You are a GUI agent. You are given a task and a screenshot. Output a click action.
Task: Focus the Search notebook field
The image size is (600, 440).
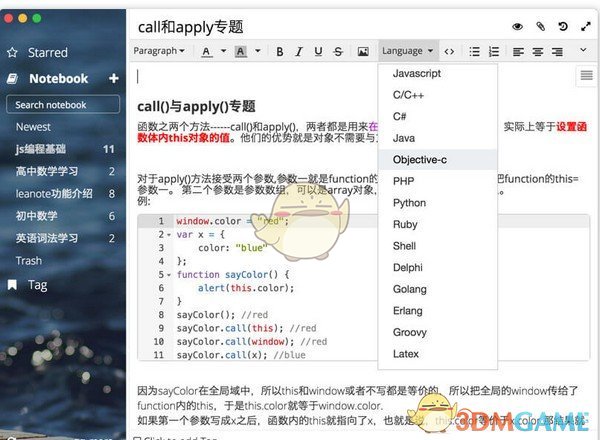point(63,104)
